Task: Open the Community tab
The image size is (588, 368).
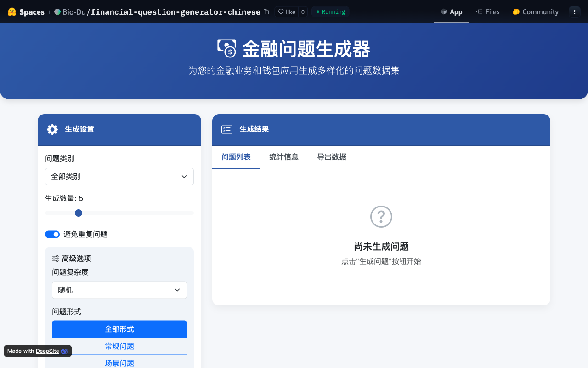Action: point(535,12)
